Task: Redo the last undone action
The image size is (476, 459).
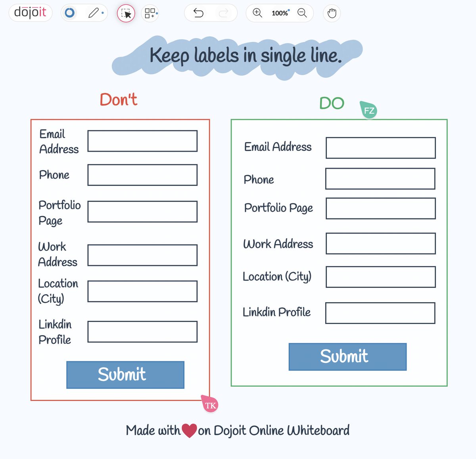Action: (x=224, y=13)
